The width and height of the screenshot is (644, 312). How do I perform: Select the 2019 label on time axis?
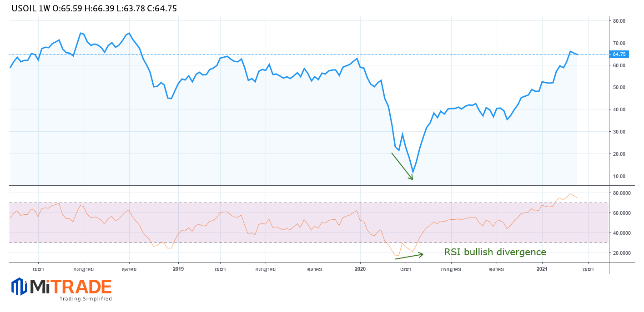(x=178, y=269)
